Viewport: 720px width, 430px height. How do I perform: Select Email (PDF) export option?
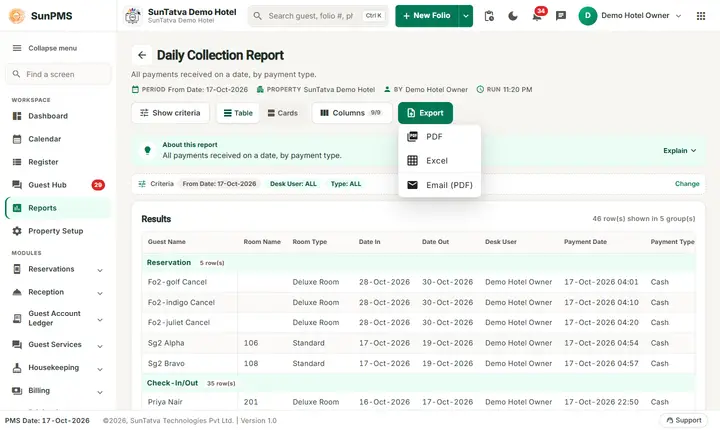(x=439, y=185)
